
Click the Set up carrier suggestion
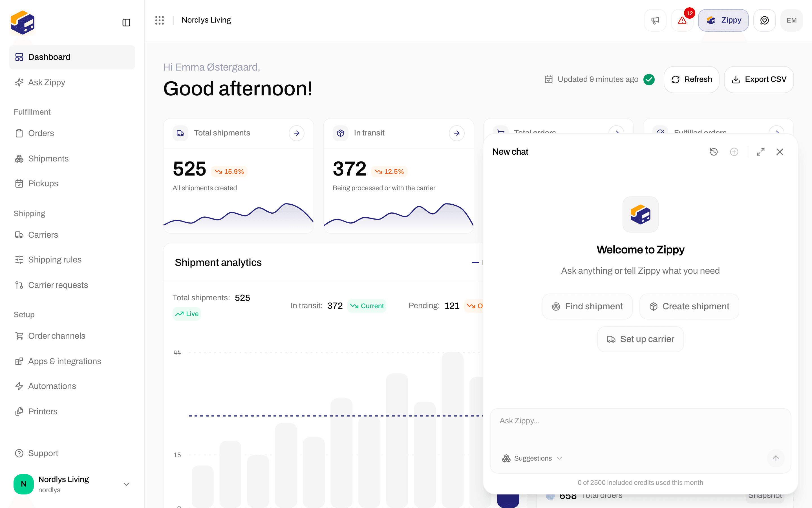640,339
